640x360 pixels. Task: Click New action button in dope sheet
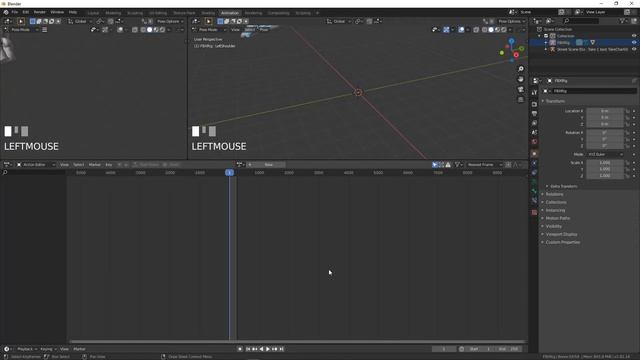[x=266, y=165]
